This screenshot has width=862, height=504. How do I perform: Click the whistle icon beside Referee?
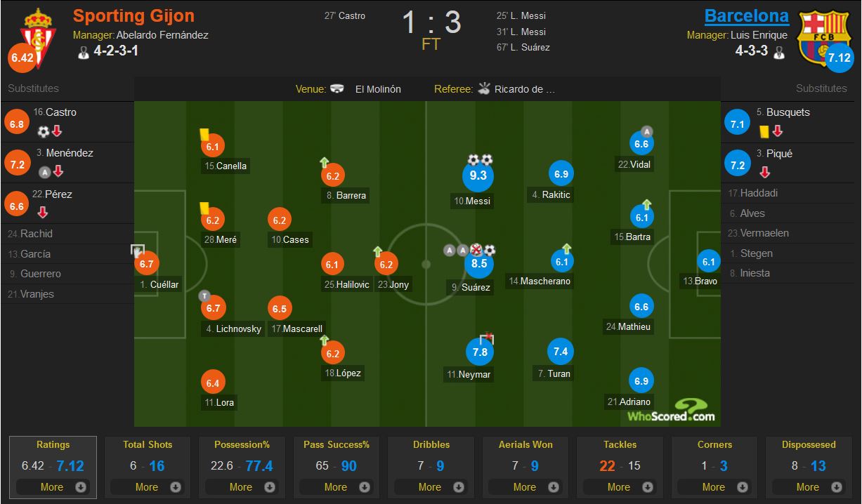484,88
